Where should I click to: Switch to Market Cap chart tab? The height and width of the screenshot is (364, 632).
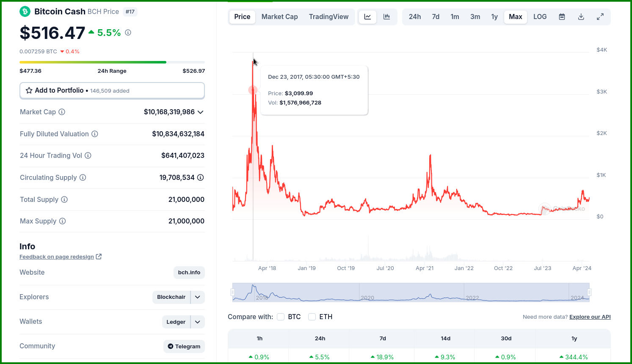click(279, 17)
